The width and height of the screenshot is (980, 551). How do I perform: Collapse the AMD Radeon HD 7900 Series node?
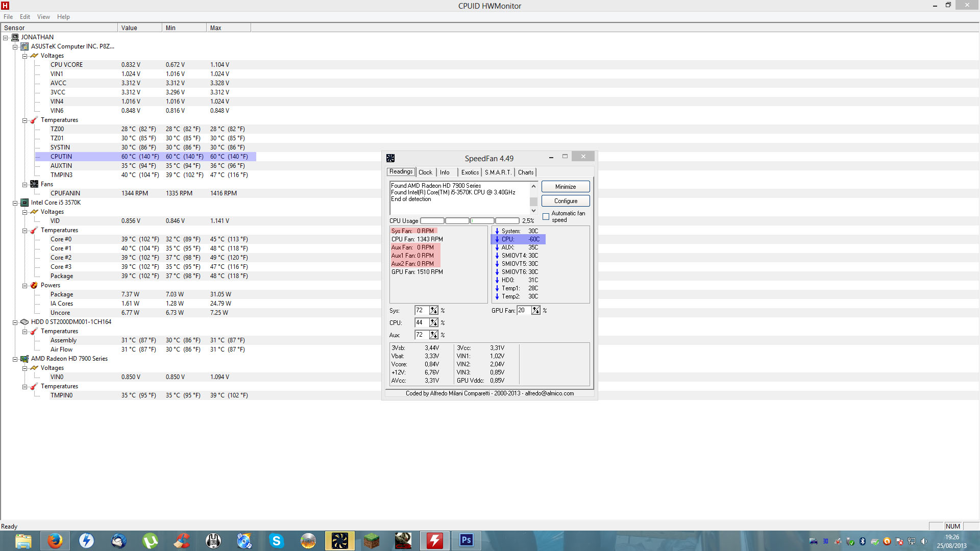15,359
